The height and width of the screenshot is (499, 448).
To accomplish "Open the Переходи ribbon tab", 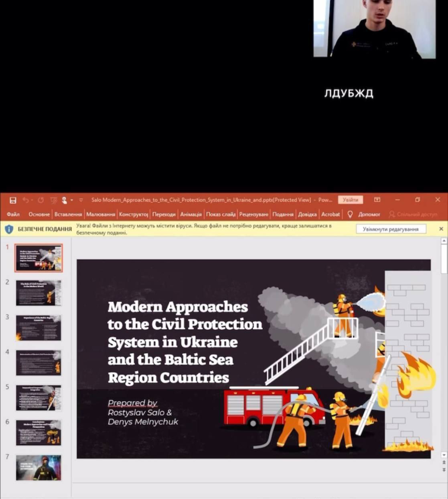I will pos(164,214).
